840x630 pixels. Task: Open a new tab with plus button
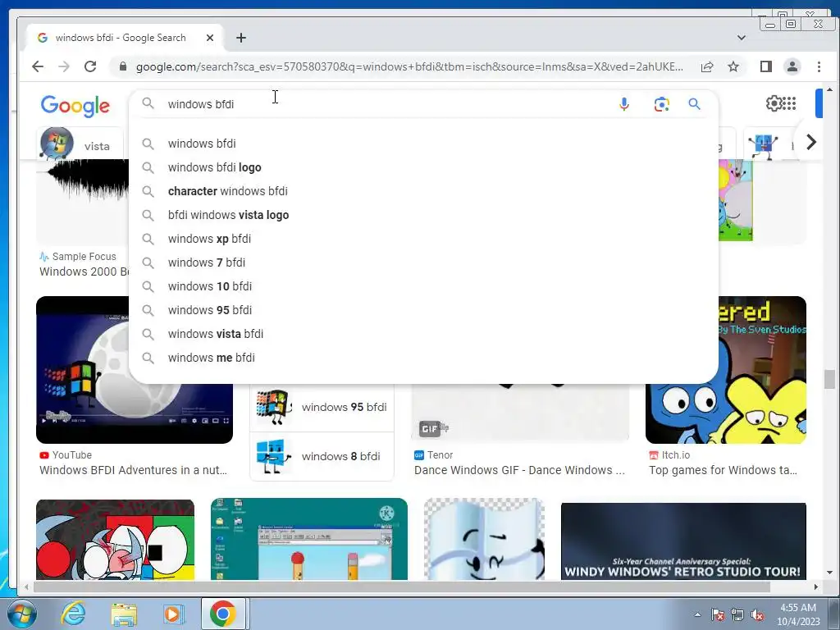(x=241, y=38)
